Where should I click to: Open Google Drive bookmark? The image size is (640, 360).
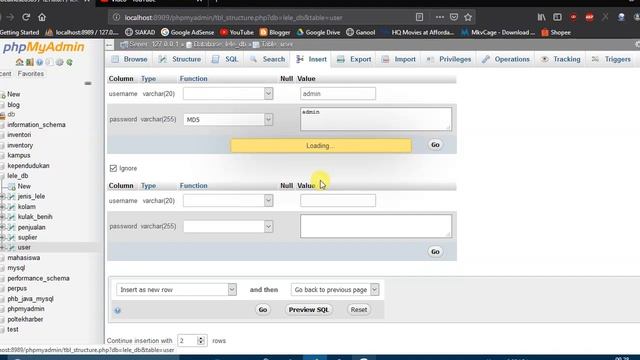coord(318,32)
